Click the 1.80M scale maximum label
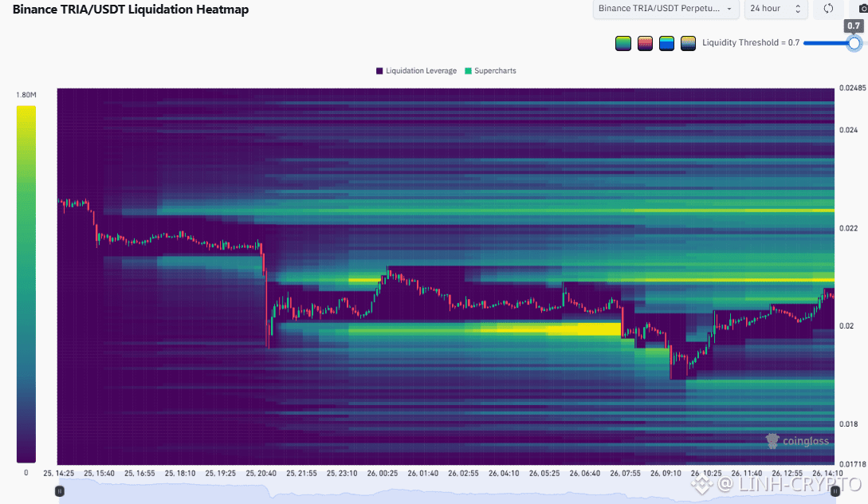Viewport: 868px width, 504px height. coord(26,95)
